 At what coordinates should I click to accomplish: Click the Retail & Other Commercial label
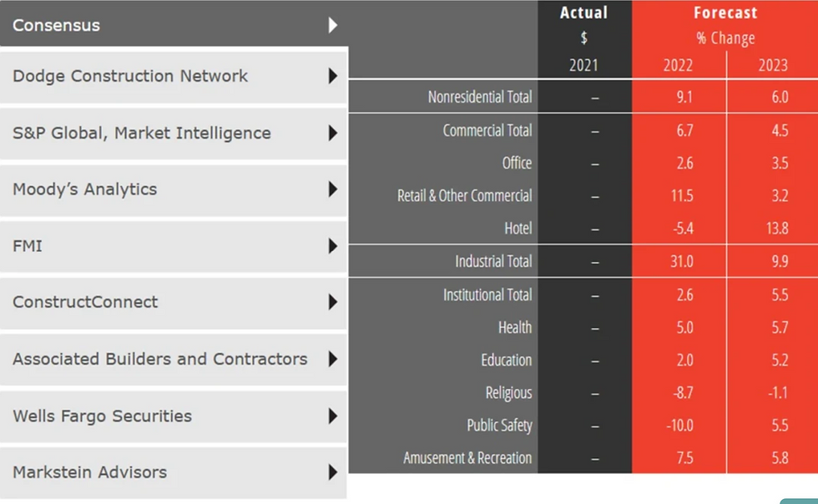pyautogui.click(x=465, y=196)
